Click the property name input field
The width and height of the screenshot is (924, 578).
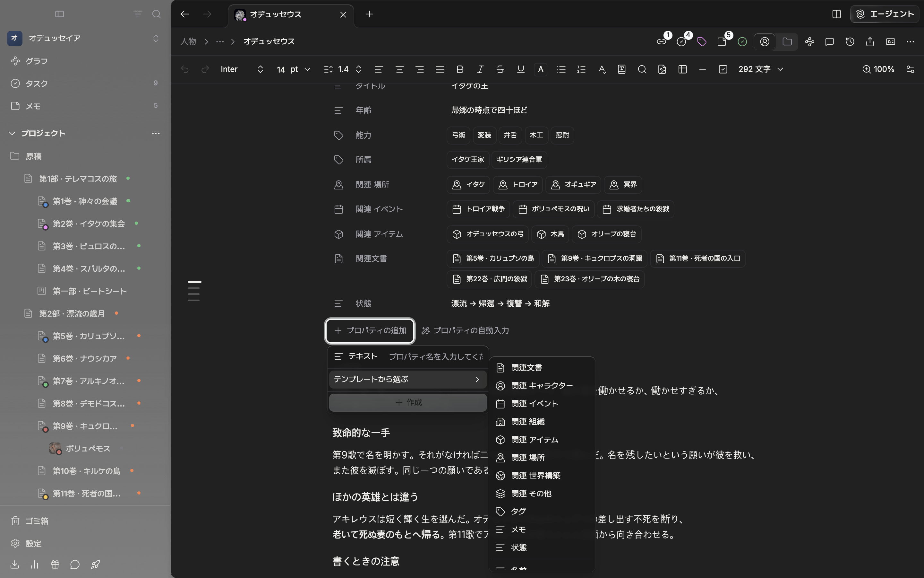pos(436,357)
